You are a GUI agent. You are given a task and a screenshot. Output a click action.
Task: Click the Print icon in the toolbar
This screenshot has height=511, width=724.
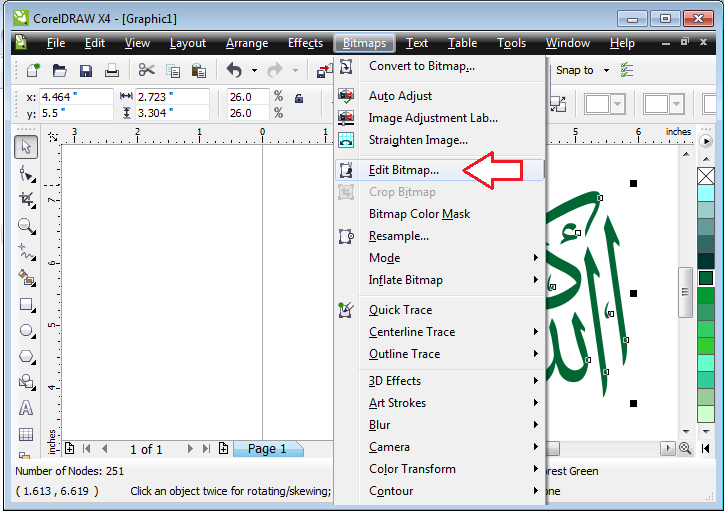(112, 70)
